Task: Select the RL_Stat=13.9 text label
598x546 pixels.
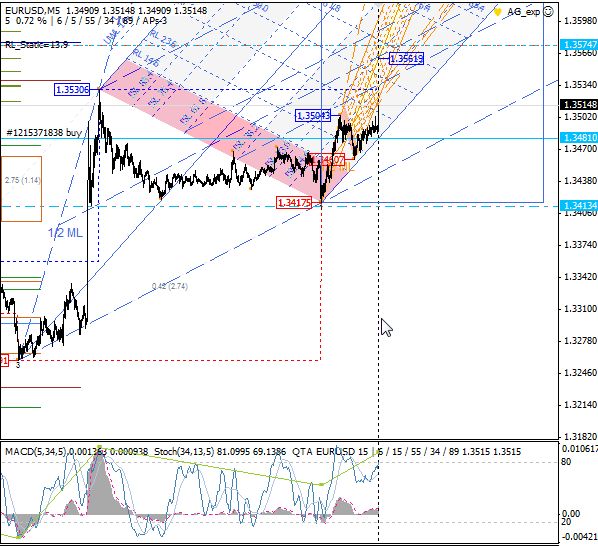Action: point(37,45)
